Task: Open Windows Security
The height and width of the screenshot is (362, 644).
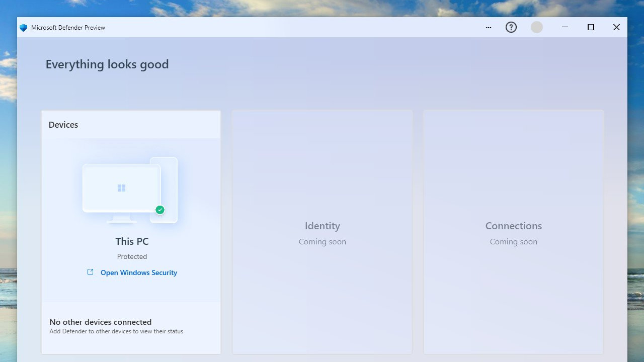Action: 139,272
